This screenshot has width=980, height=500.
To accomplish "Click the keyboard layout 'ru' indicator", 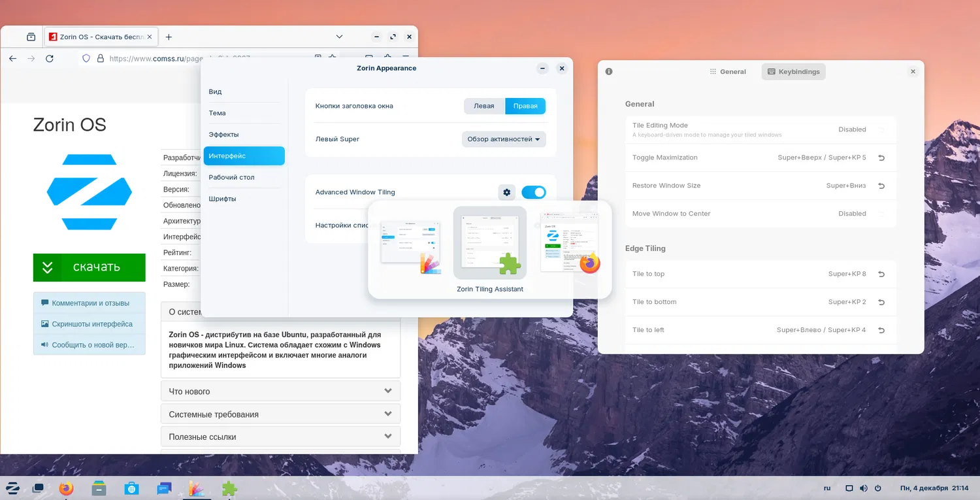I will (x=827, y=488).
